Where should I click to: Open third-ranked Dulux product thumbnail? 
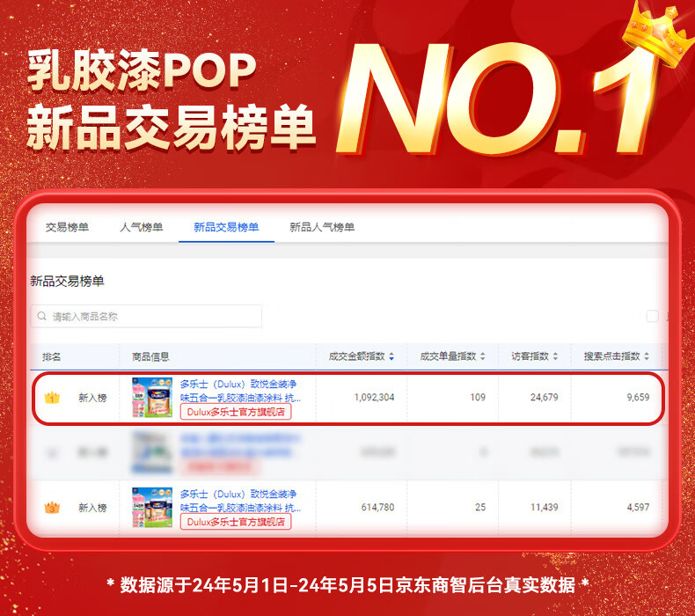pyautogui.click(x=152, y=508)
